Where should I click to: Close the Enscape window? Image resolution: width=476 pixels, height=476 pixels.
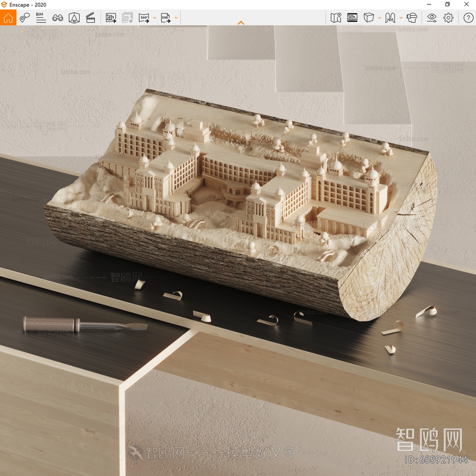pyautogui.click(x=466, y=4)
